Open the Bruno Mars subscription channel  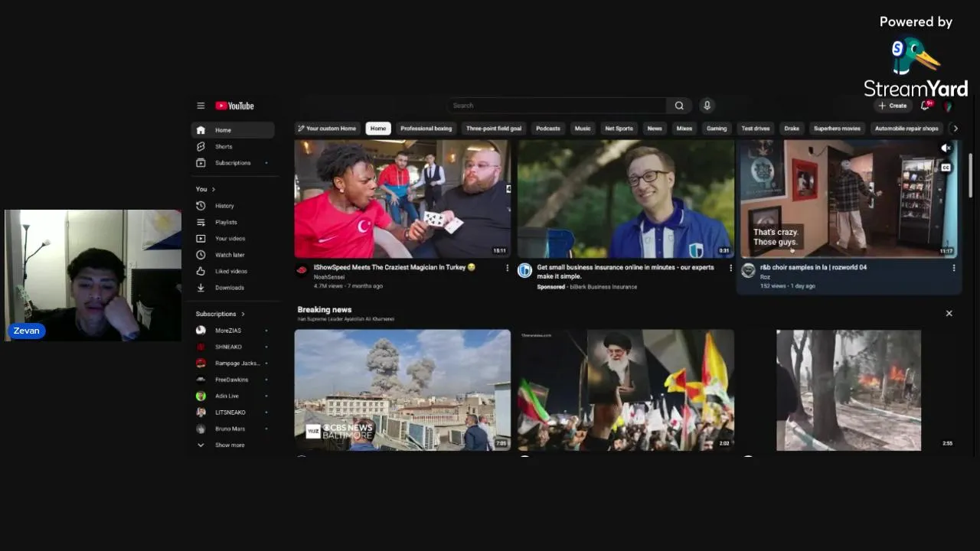tap(232, 429)
